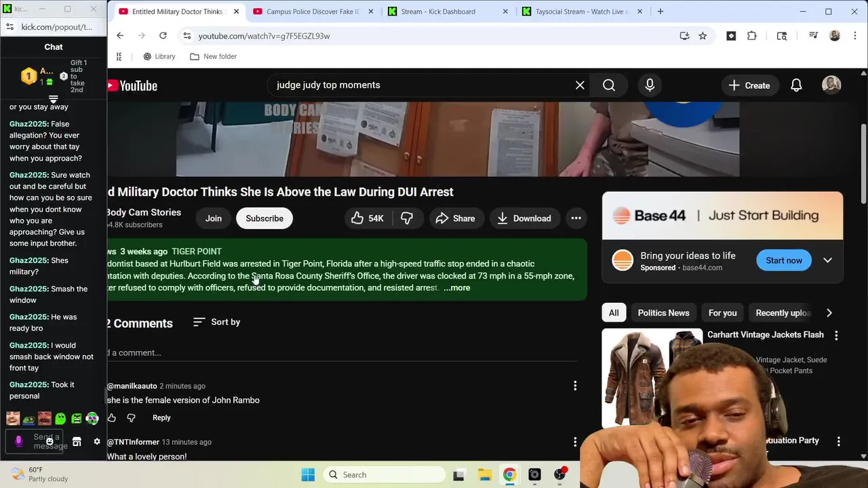Clear the YouTube search query X

click(x=580, y=85)
